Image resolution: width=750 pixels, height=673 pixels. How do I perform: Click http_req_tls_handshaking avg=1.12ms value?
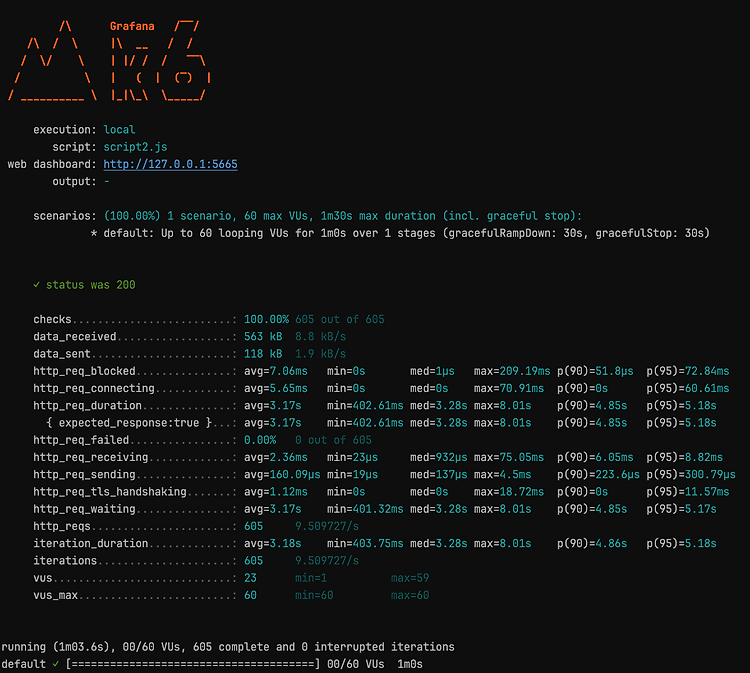(x=276, y=492)
